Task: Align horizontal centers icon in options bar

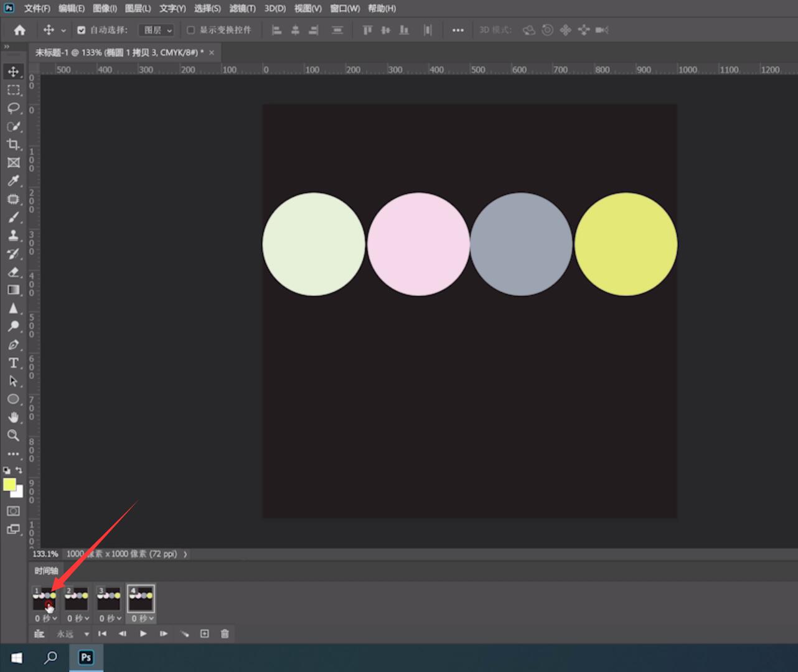Action: pos(295,30)
